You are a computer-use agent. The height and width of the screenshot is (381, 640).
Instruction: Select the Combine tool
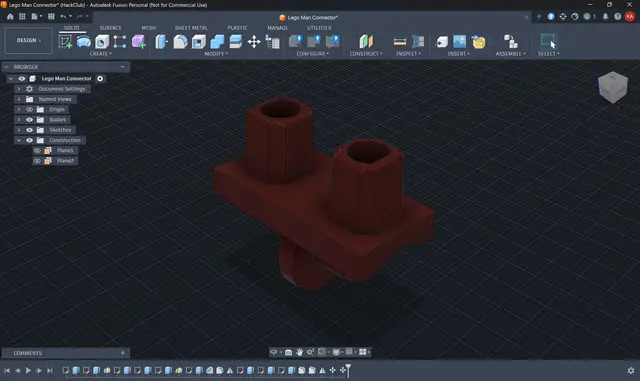(x=217, y=42)
